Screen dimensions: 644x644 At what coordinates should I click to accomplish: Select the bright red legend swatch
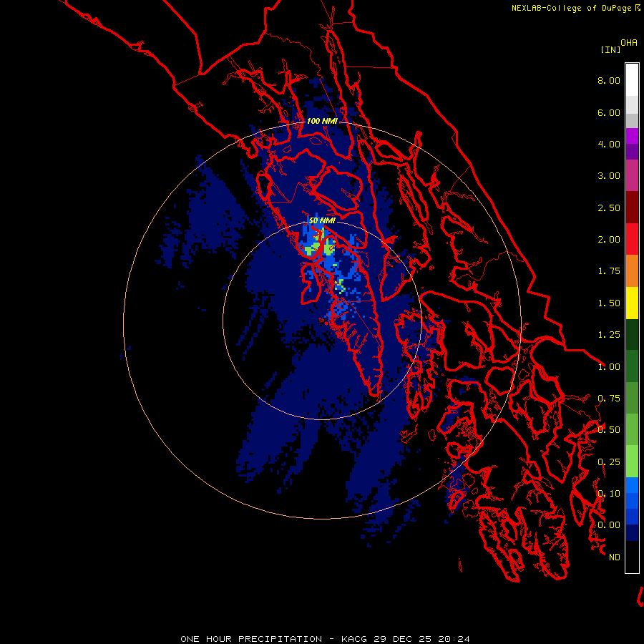632,239
